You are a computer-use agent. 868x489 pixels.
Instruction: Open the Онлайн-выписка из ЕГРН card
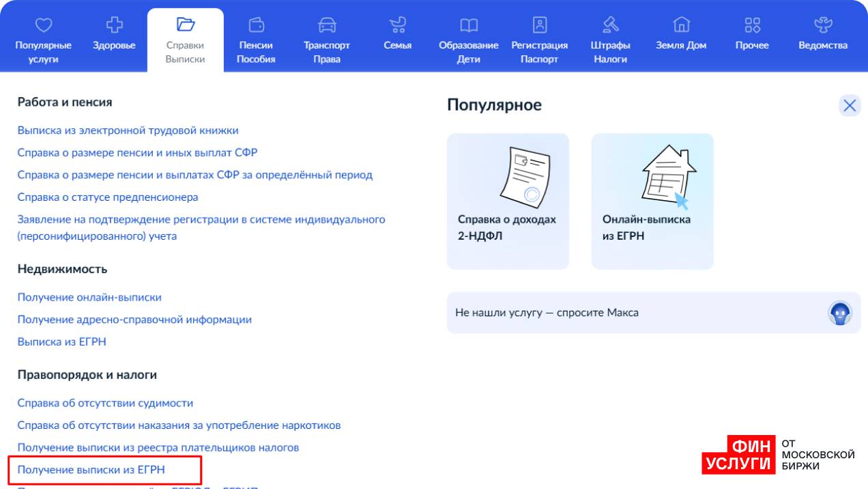[652, 201]
